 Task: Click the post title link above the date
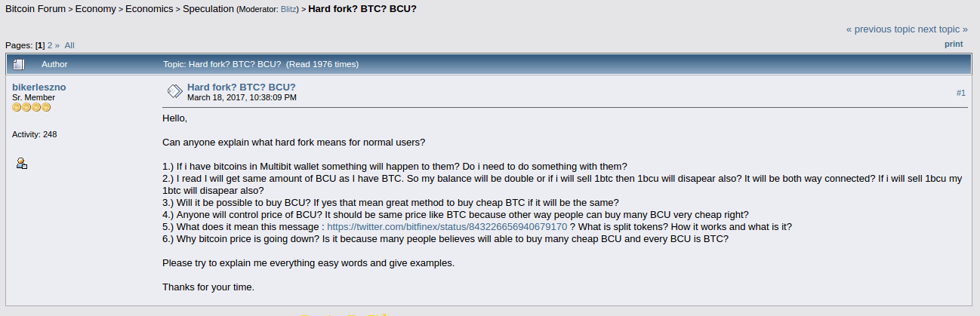coord(241,87)
